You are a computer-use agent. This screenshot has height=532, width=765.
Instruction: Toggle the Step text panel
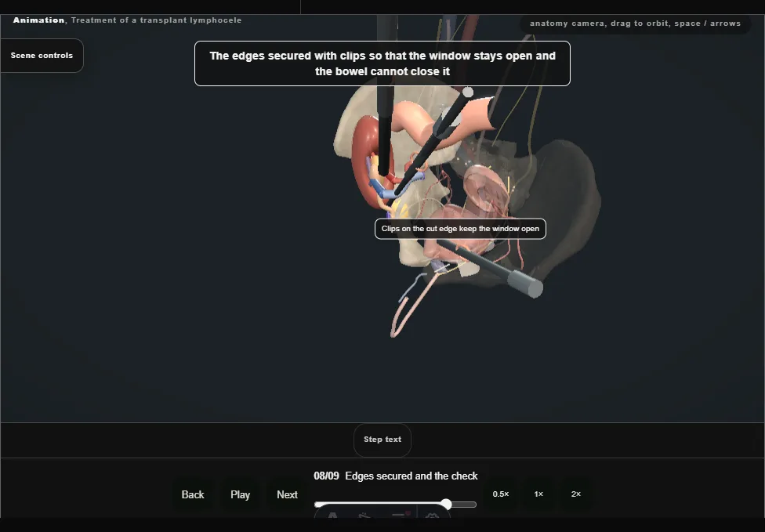point(382,440)
